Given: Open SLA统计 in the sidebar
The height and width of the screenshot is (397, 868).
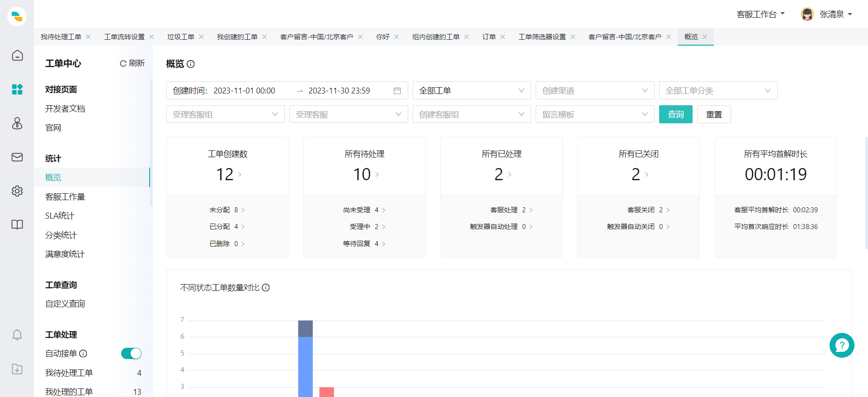Looking at the screenshot, I should coord(60,216).
